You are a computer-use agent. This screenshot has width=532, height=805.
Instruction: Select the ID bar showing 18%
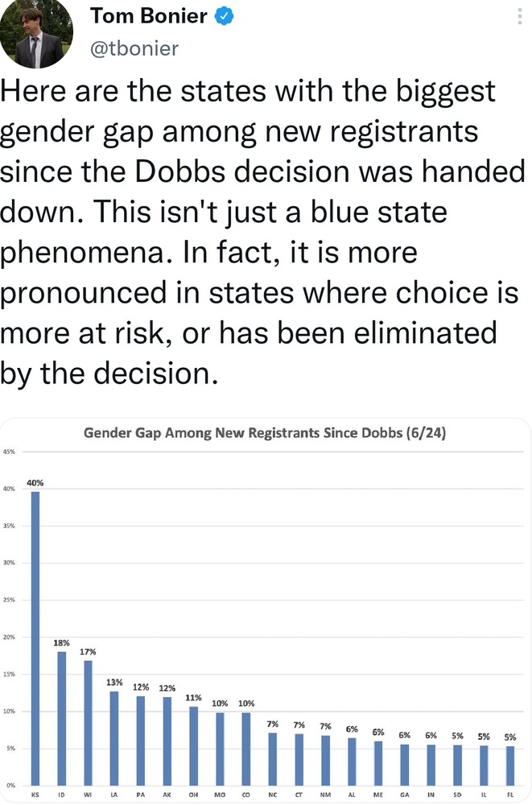click(62, 718)
